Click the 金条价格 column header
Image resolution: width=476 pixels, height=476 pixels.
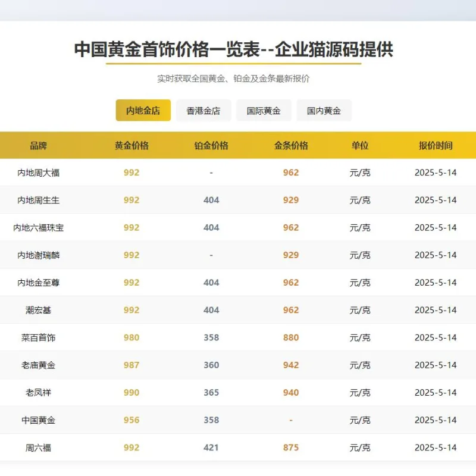pos(291,145)
